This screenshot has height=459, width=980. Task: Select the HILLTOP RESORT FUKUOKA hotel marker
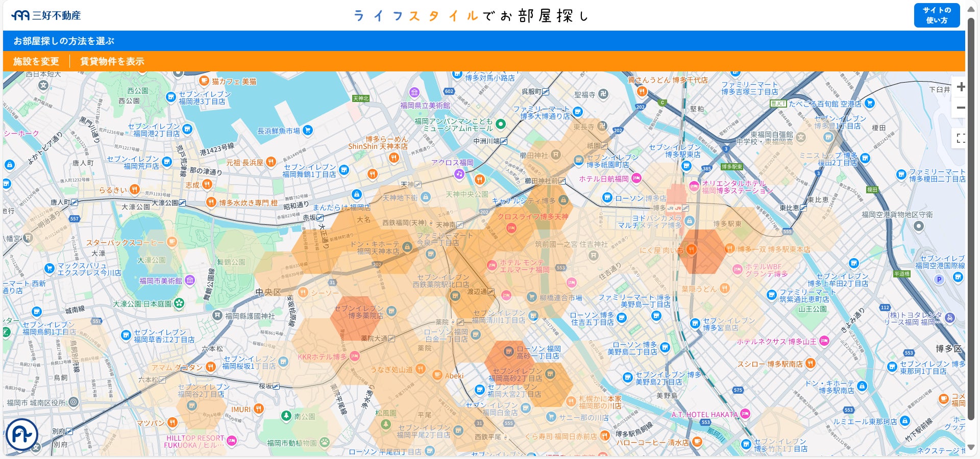tap(232, 440)
